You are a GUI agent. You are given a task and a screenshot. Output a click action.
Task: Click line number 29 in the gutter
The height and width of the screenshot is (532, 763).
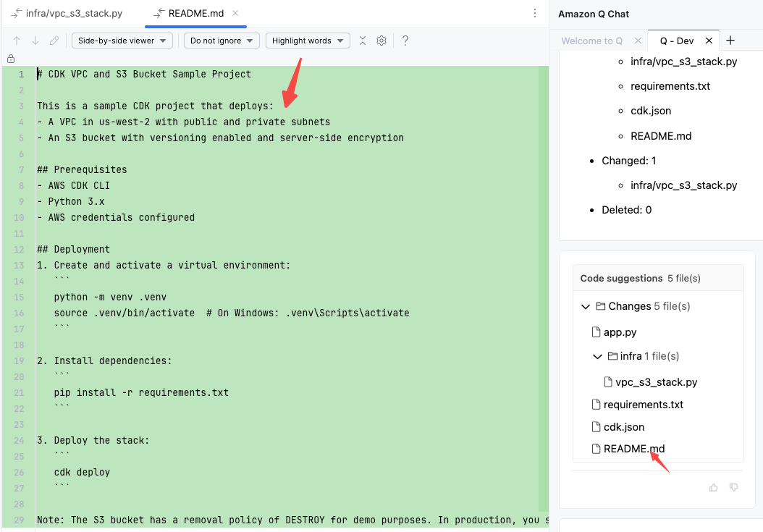point(19,520)
